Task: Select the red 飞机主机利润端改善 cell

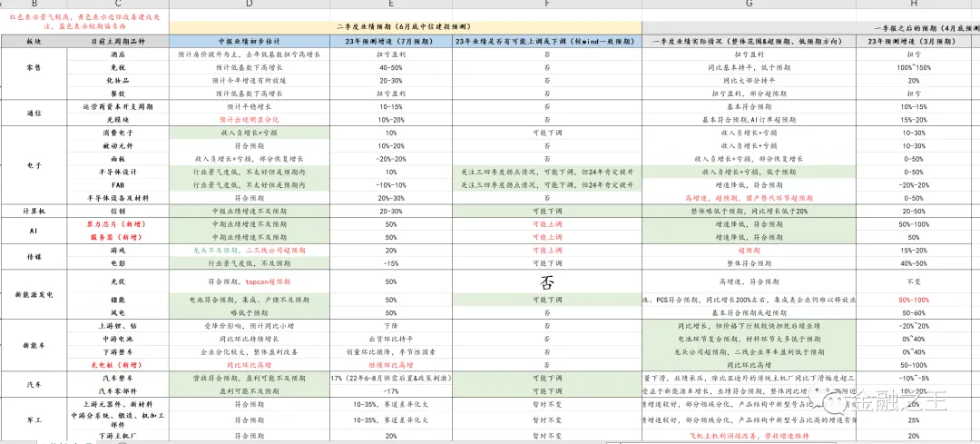Action: pos(749,435)
